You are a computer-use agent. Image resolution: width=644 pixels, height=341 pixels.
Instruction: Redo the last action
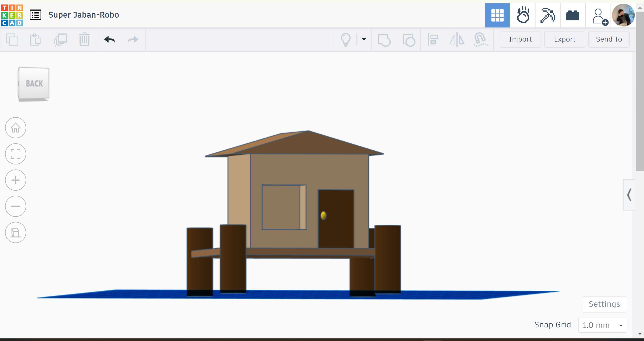(x=133, y=40)
